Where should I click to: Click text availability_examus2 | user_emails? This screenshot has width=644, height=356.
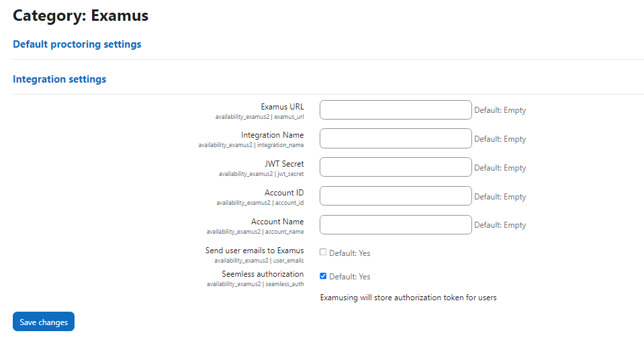click(x=259, y=261)
